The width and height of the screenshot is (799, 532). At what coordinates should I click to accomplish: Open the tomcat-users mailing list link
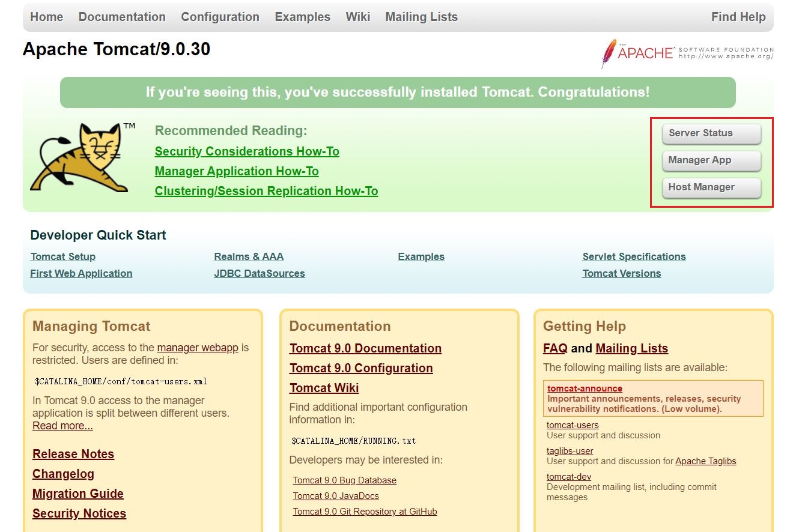[x=573, y=425]
